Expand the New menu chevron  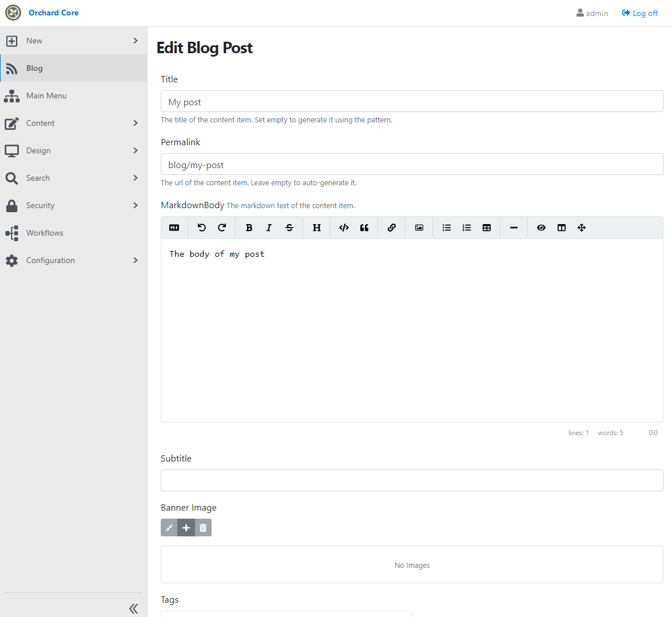click(136, 41)
